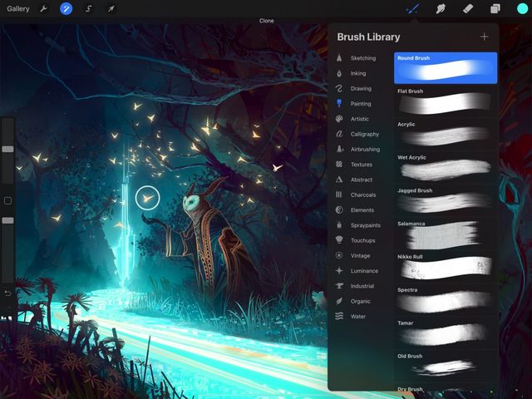Click the Brush Library title
This screenshot has height=399, width=532.
point(368,37)
